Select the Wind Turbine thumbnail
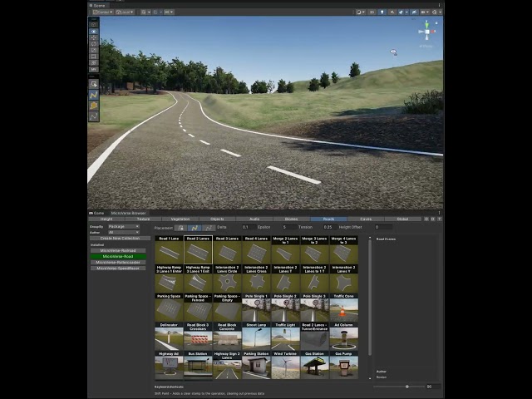The image size is (532, 399). 285,365
